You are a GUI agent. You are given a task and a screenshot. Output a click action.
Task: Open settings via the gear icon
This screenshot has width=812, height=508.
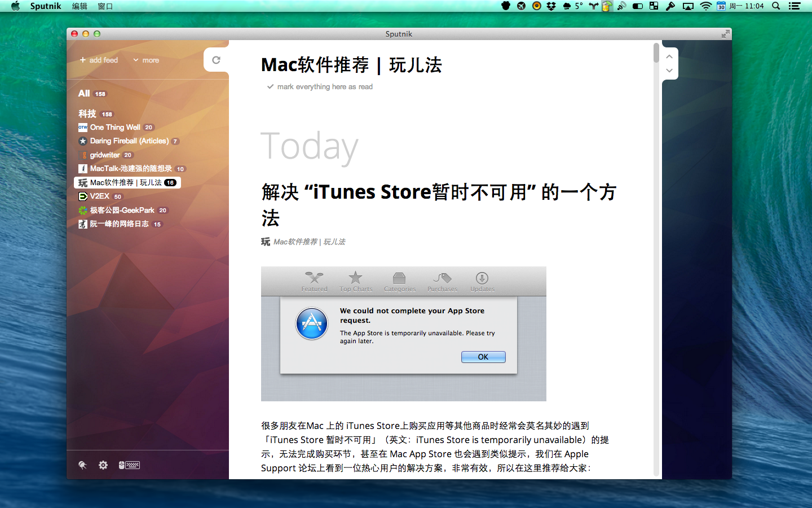click(103, 465)
